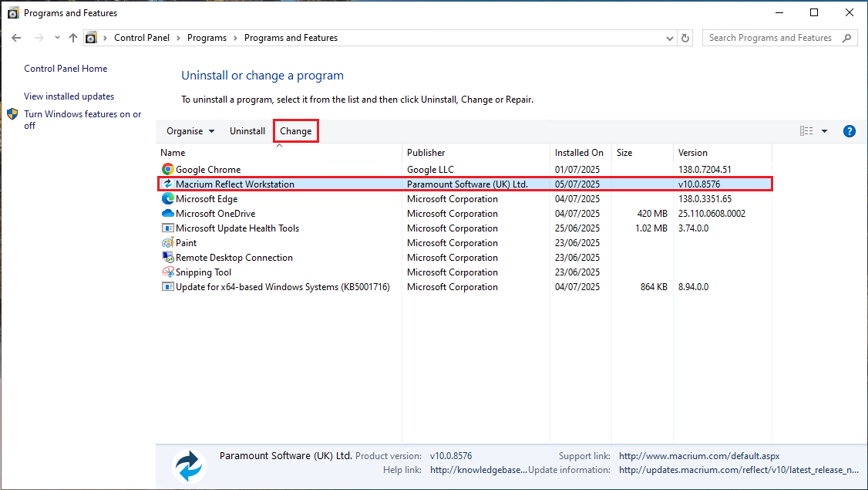Expand the chevron before Control Panel breadcrumb
This screenshot has width=868, height=490.
(105, 38)
